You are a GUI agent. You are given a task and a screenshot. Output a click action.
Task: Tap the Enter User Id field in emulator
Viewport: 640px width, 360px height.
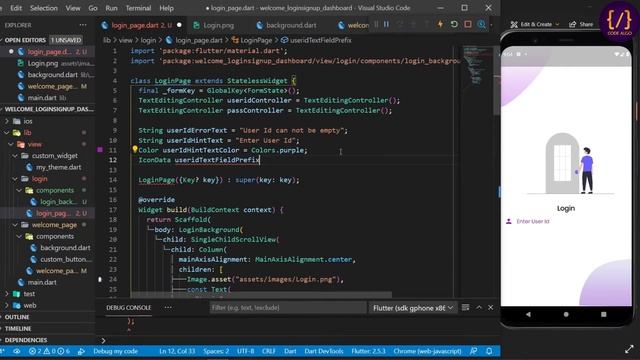[566, 221]
